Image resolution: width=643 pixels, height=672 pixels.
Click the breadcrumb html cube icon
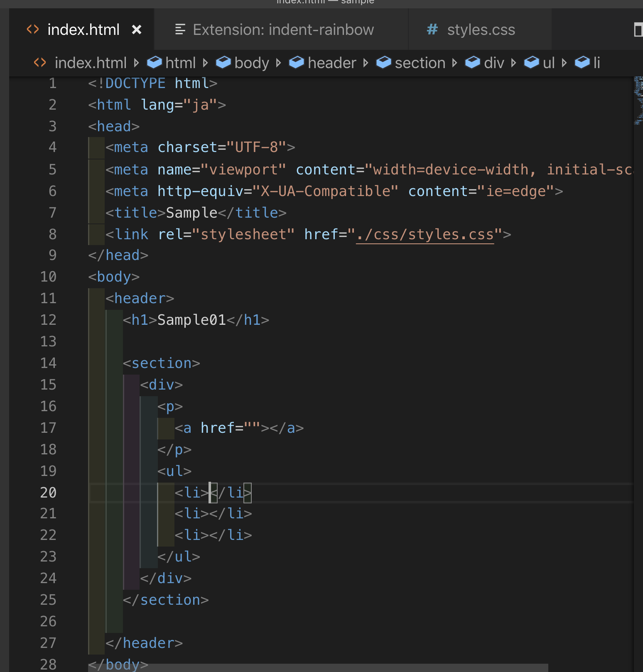pos(155,62)
